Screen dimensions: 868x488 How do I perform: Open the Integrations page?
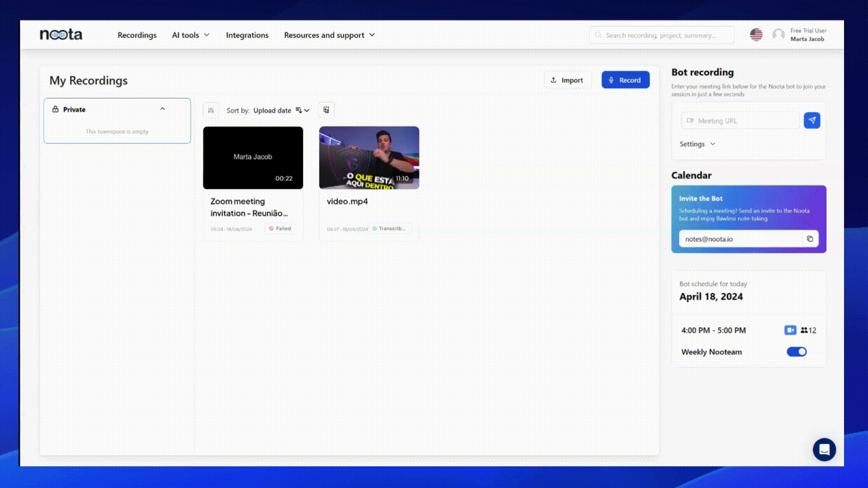point(247,35)
